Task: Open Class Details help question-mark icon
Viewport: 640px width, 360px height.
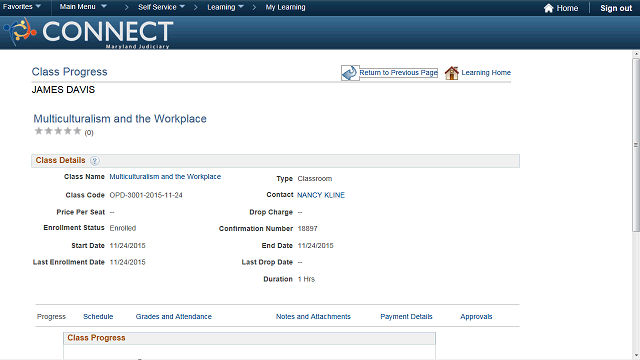Action: click(x=94, y=161)
